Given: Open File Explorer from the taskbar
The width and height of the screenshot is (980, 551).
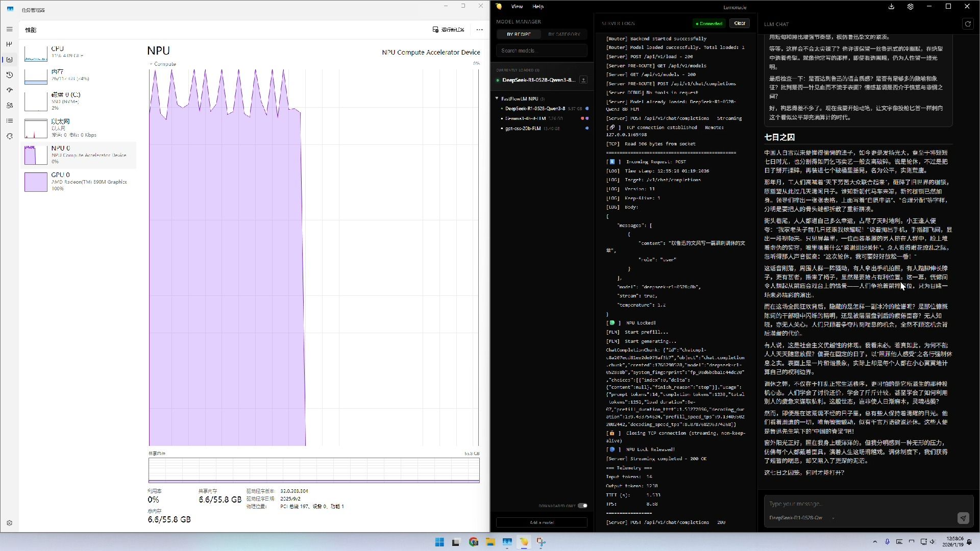Looking at the screenshot, I should (x=491, y=542).
